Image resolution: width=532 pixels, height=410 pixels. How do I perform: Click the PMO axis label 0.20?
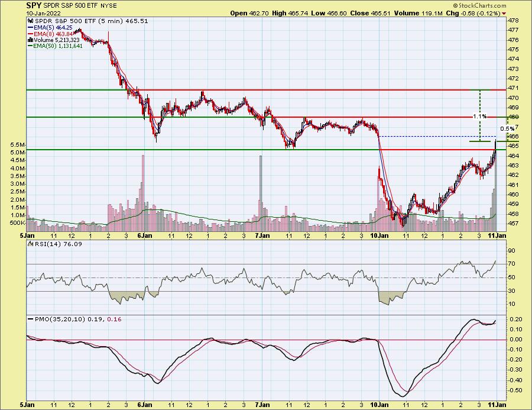coord(516,319)
